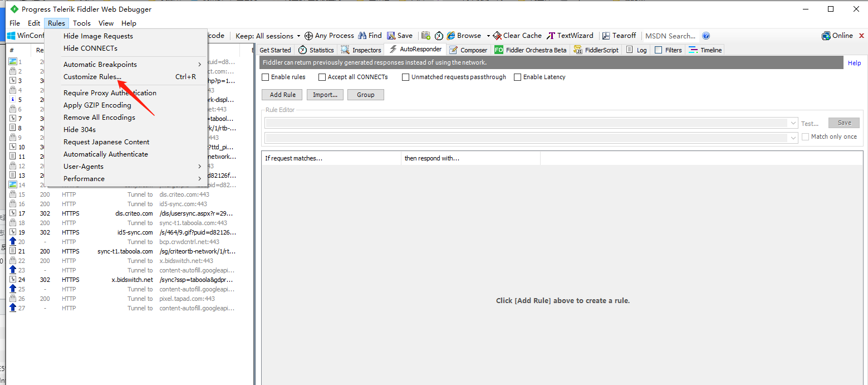Click the timer stopwatch toolbar icon
The height and width of the screenshot is (385, 868).
439,36
